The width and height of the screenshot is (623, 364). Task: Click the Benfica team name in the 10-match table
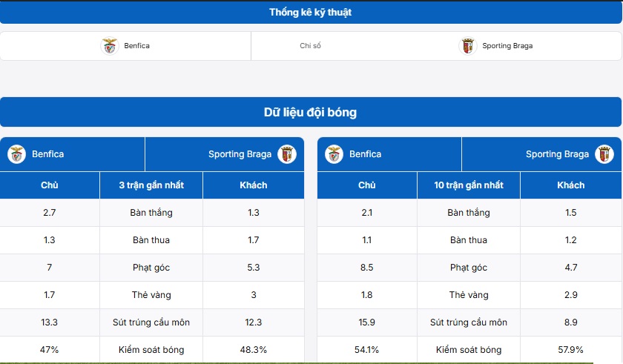click(x=365, y=154)
